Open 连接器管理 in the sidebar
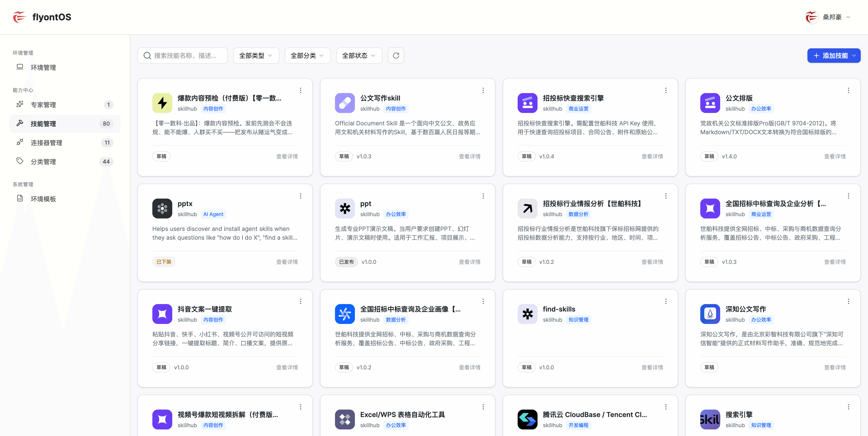The image size is (868, 436). pyautogui.click(x=65, y=143)
